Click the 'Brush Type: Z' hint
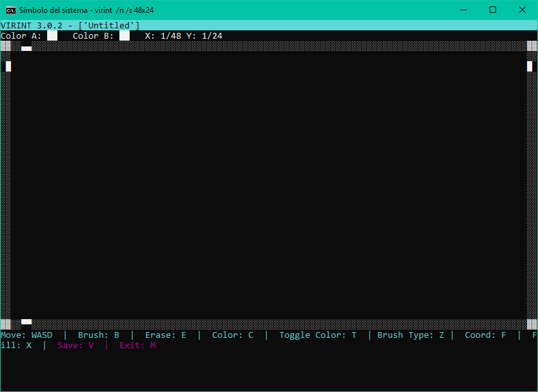Screen dimensions: 538x392 pyautogui.click(x=411, y=335)
